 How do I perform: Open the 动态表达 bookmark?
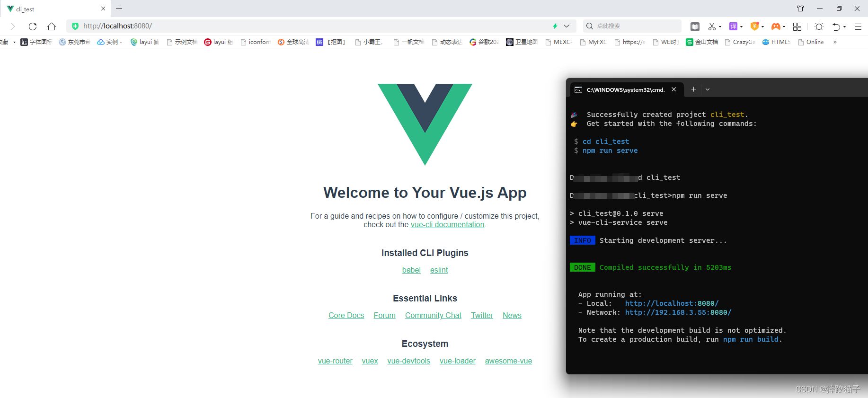click(x=447, y=42)
